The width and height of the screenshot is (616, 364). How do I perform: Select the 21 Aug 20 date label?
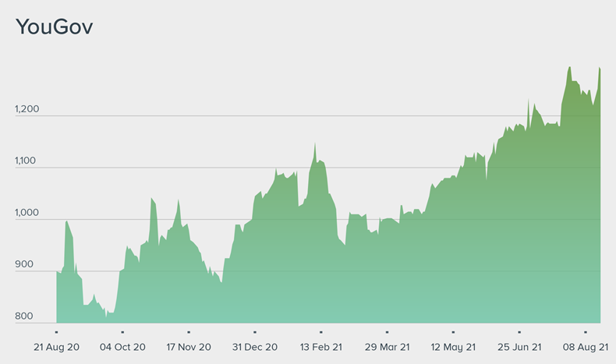(57, 347)
